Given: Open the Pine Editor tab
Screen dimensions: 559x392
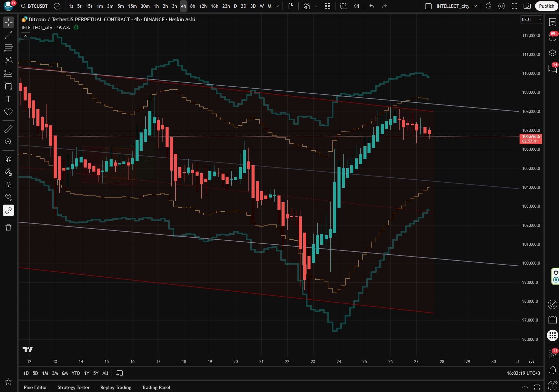Looking at the screenshot, I should coord(35,387).
